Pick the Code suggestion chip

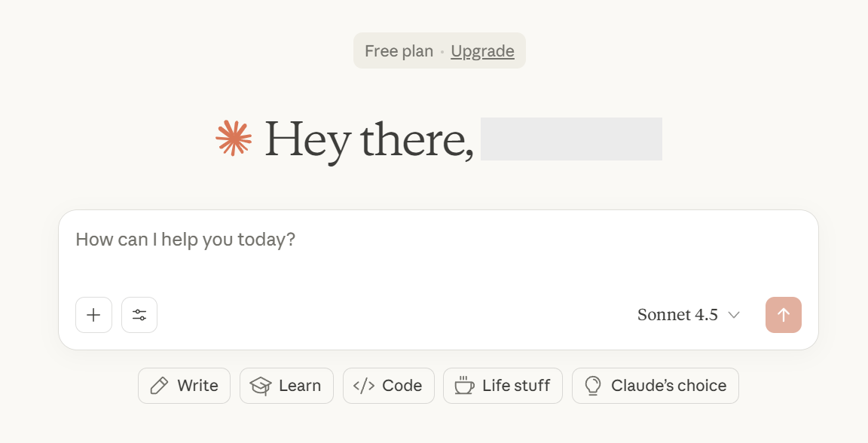[388, 386]
